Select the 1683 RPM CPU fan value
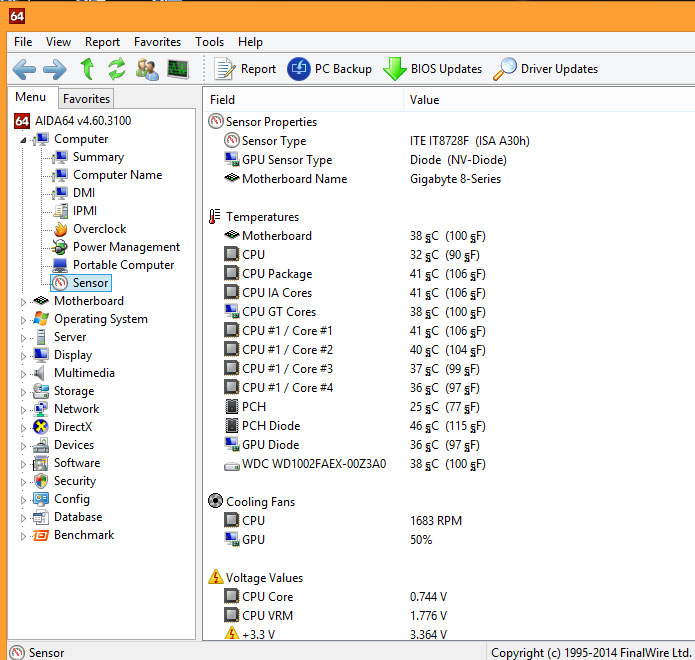Image resolution: width=695 pixels, height=660 pixels. point(436,520)
